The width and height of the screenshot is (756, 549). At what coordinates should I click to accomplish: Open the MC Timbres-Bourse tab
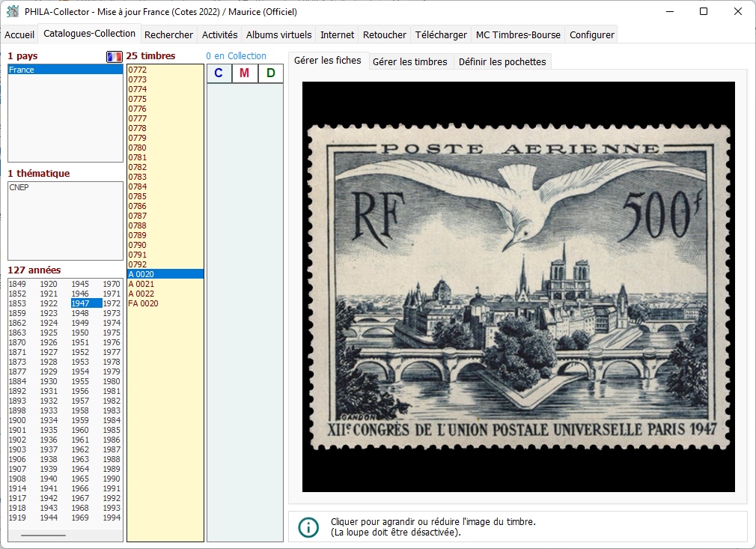[518, 34]
